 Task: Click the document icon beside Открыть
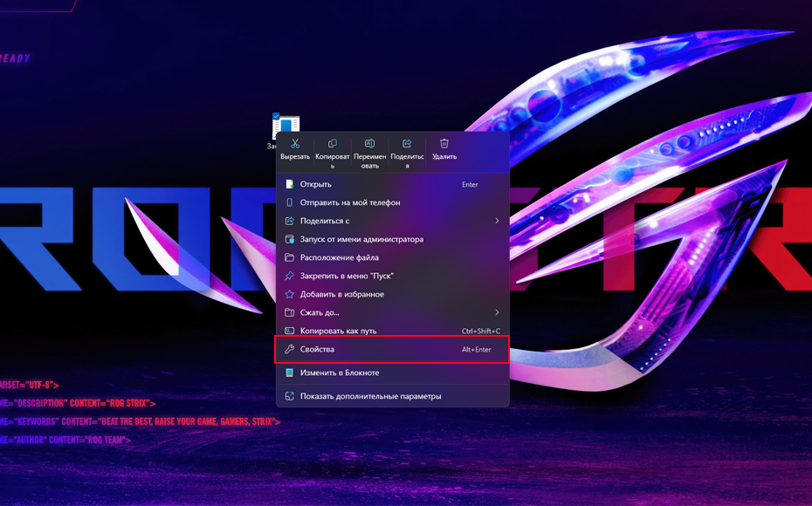[x=290, y=184]
